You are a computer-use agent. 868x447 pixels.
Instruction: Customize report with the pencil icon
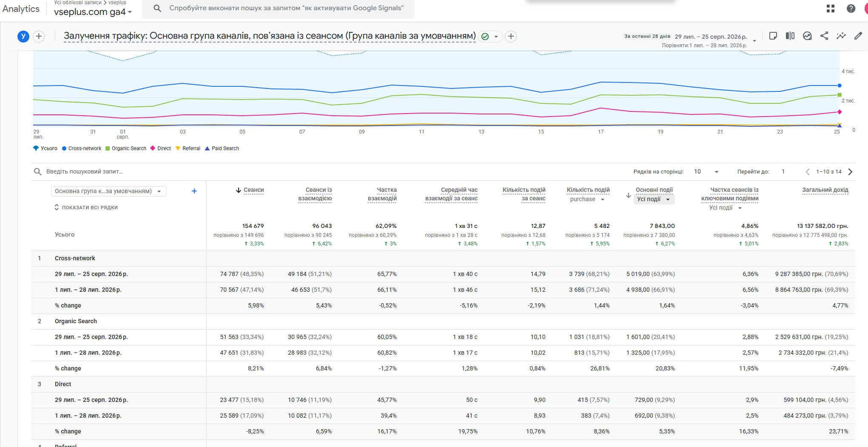click(858, 36)
